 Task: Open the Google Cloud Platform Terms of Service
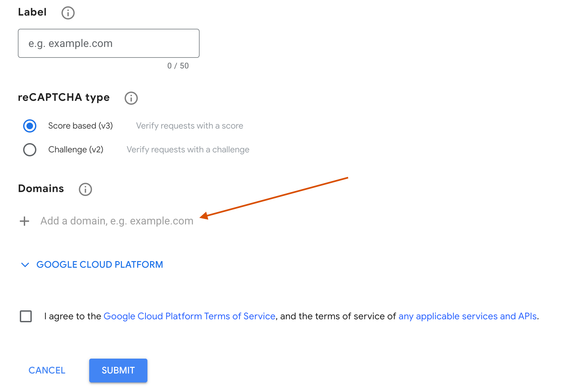[190, 316]
